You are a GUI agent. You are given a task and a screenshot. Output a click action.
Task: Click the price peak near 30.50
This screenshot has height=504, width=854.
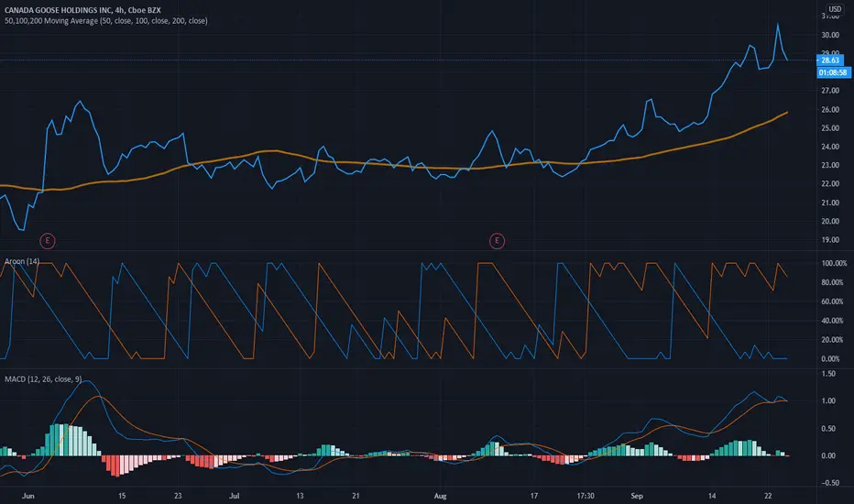(777, 25)
